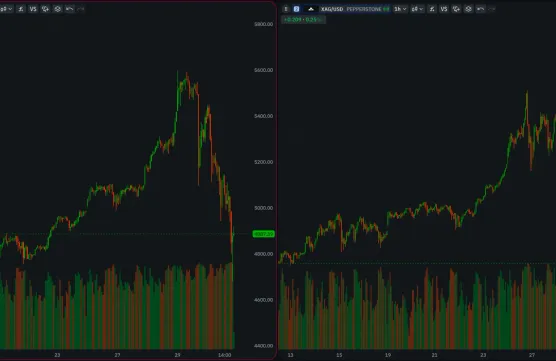Screen dimensions: 556x361
Task: Click the 5600.00 price axis label
Action: coord(264,70)
